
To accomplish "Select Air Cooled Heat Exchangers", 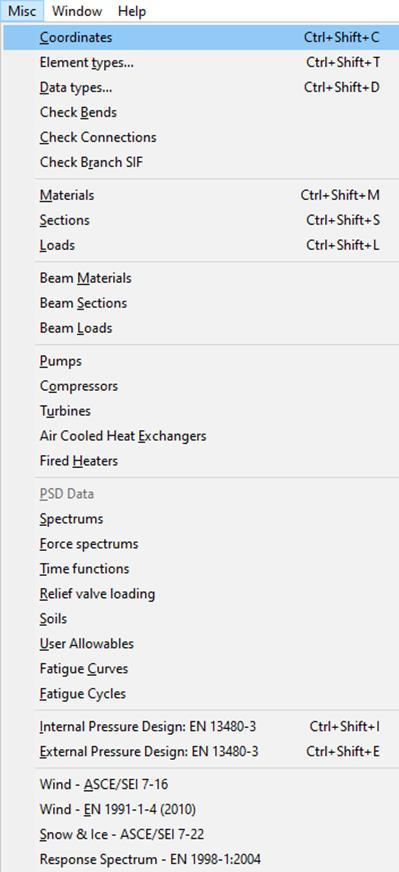I will 201,436.
